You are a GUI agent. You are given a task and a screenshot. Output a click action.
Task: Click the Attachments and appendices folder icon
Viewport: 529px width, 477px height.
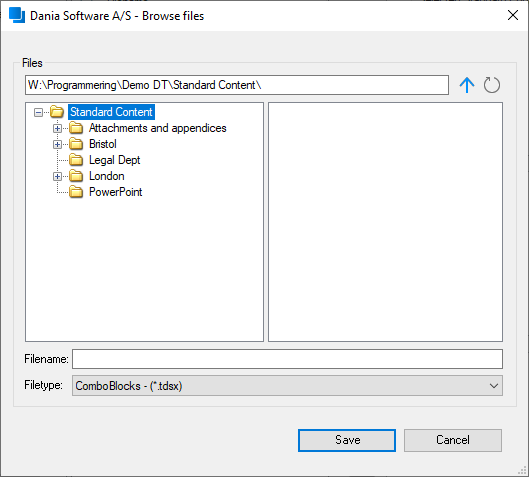(x=76, y=128)
